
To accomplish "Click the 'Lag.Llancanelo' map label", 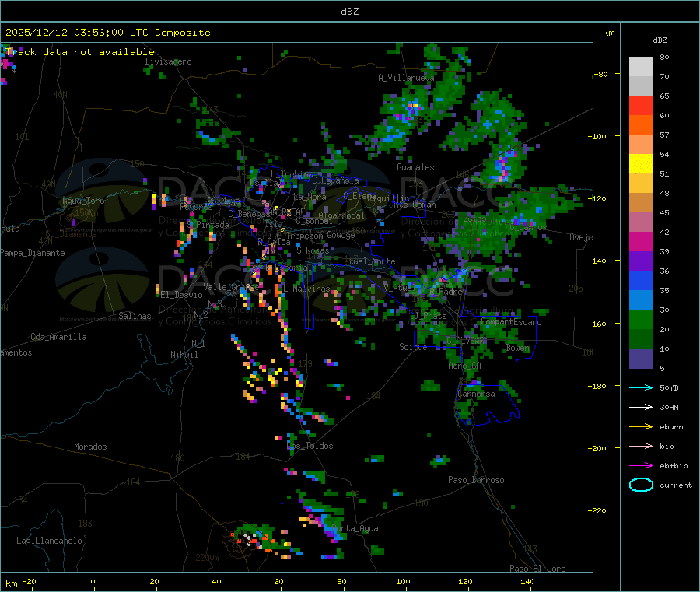I will point(50,541).
